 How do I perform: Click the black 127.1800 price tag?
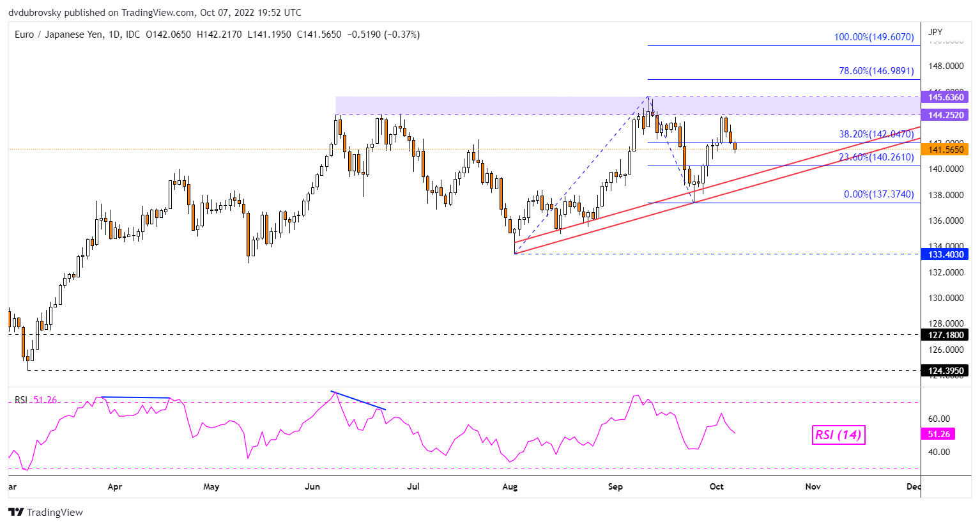(x=946, y=335)
